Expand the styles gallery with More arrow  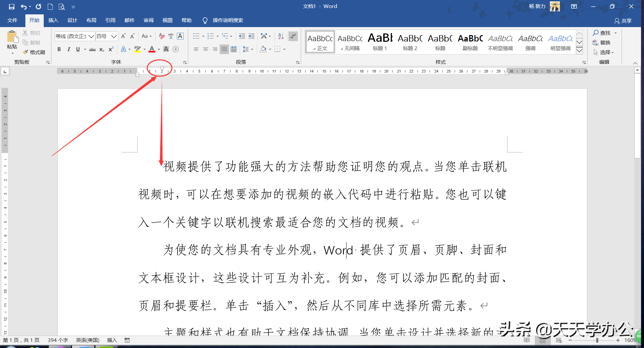(580, 50)
